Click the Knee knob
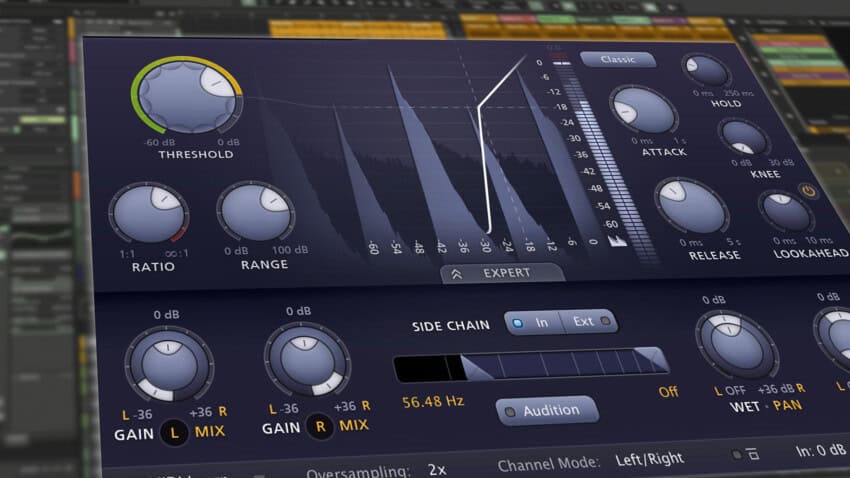This screenshot has width=850, height=478. pos(744,137)
